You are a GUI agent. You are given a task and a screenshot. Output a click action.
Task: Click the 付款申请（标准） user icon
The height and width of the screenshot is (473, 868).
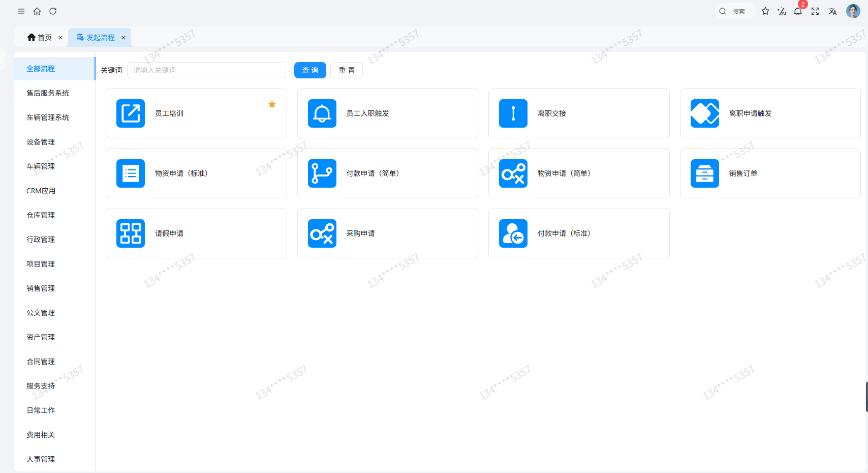coord(513,233)
